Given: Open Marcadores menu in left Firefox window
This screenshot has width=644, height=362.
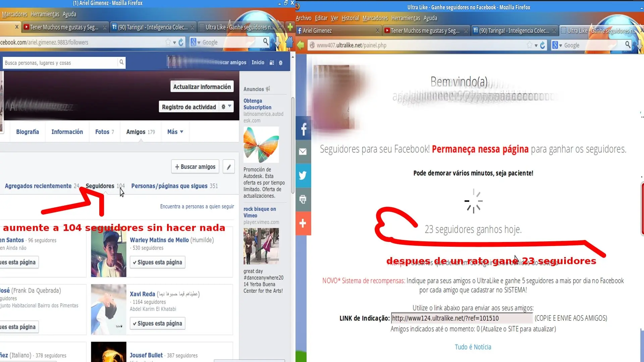Looking at the screenshot, I should click(x=14, y=14).
